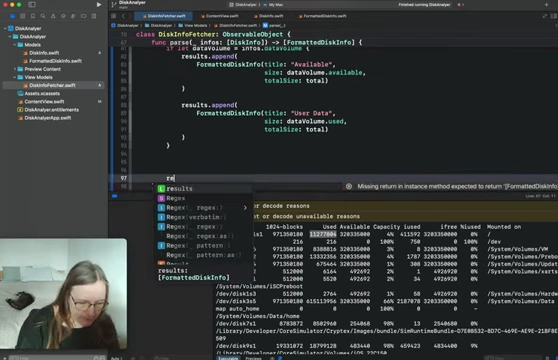Screen dimensions: 558x360
Task: Choose the My Mac run destination
Action: 273,5
